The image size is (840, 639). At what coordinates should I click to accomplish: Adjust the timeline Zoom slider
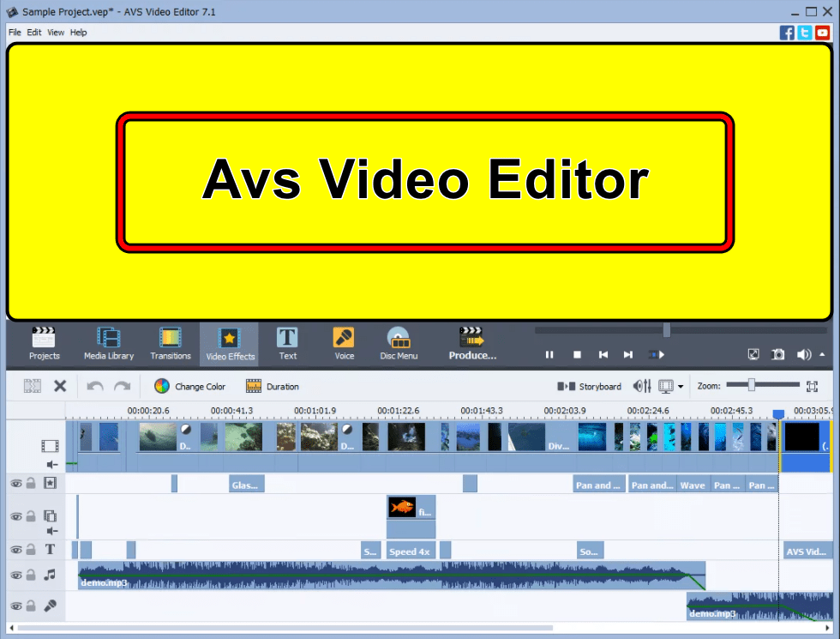[x=752, y=385]
